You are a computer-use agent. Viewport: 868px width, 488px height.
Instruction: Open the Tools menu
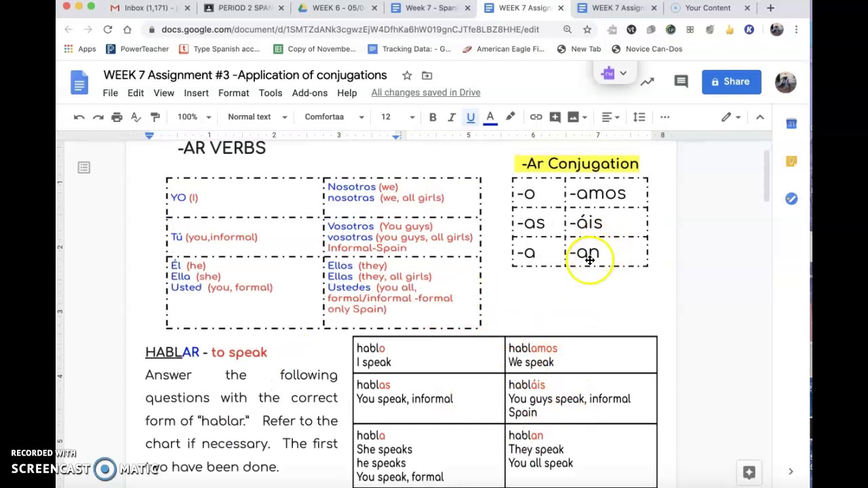(x=270, y=93)
